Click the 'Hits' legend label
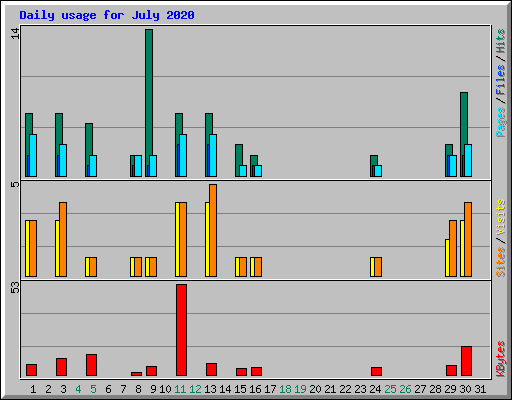The image size is (512, 400). (x=500, y=41)
